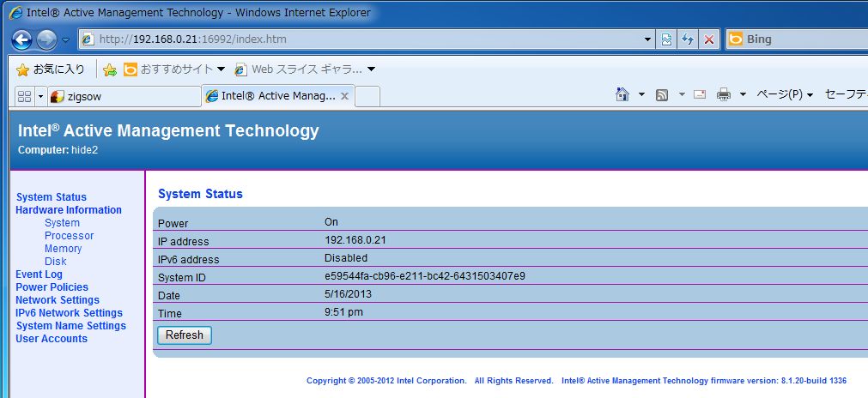Expand the Web スライス ギャラリー dropdown arrow
Screen dimensions: 868x398
click(372, 69)
